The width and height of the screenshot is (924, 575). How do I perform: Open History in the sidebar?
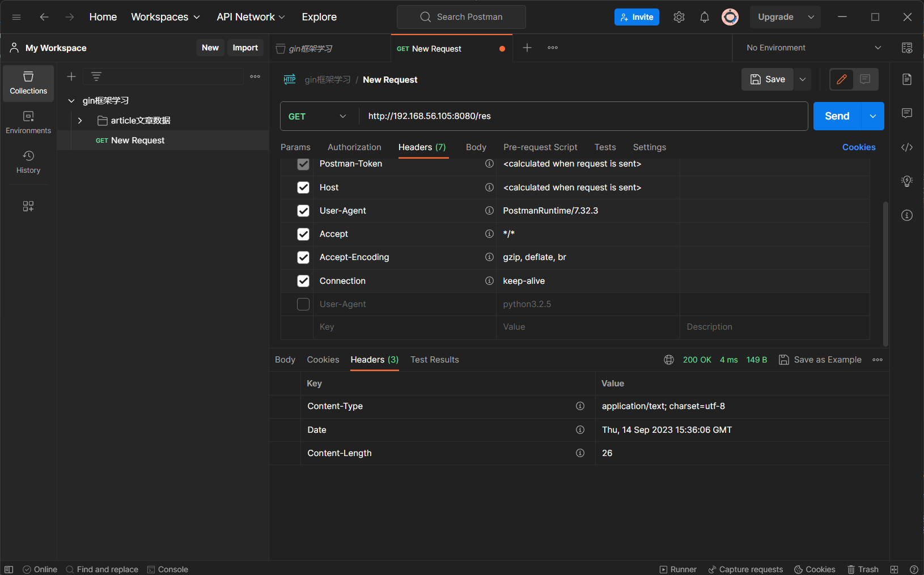[28, 163]
